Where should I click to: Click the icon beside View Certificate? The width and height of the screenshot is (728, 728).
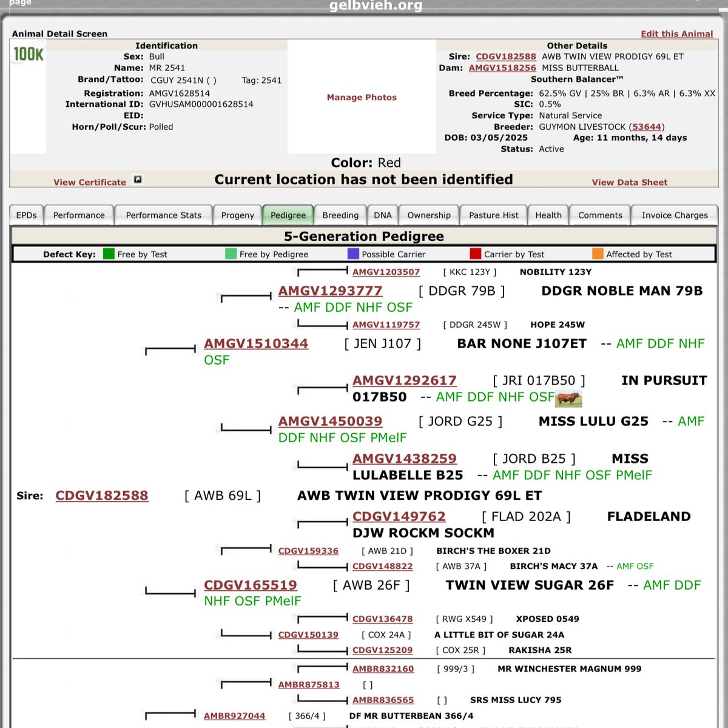click(138, 180)
